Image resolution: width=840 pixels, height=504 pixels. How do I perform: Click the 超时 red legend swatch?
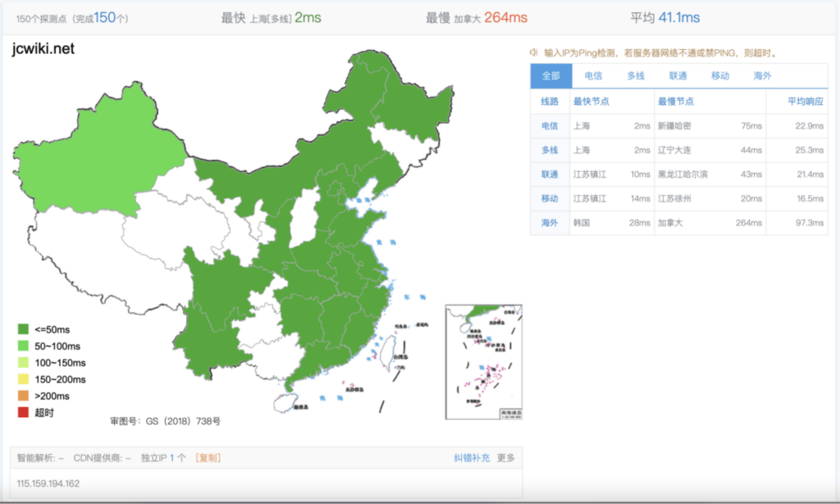tap(23, 412)
